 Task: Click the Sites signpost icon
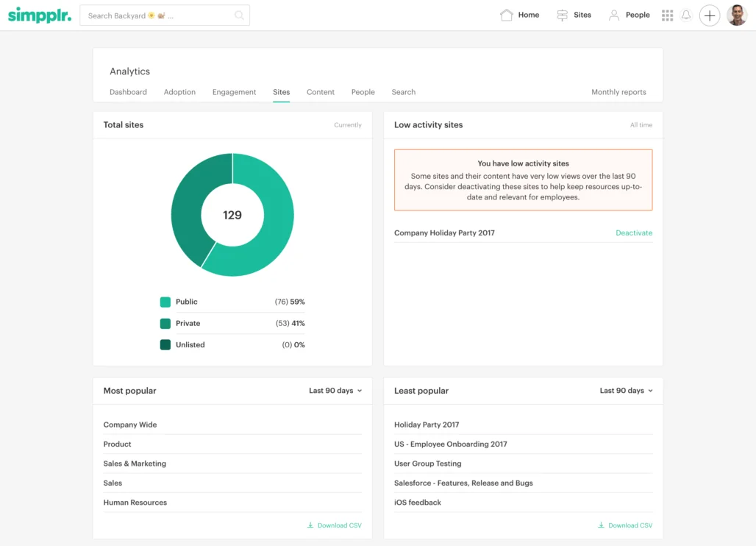[562, 15]
